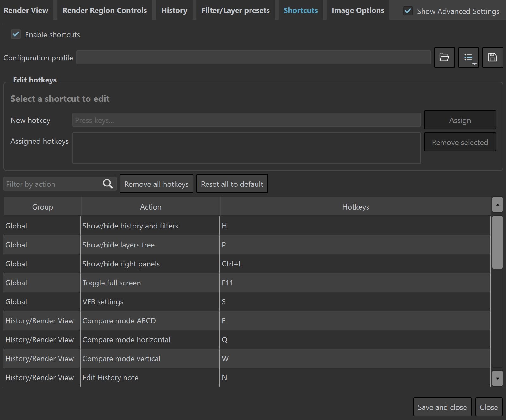Select 'Compare mode horizontal' action
This screenshot has height=420, width=506.
[150, 339]
